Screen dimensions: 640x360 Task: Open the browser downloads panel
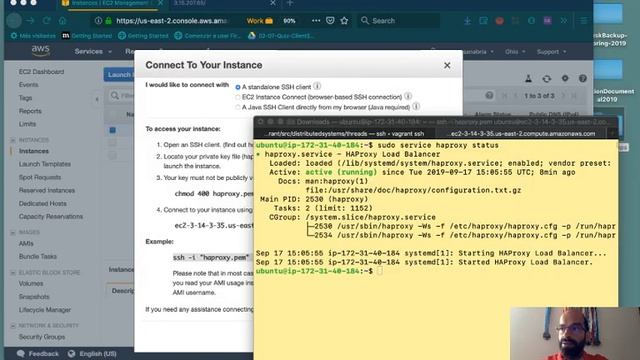tap(467, 20)
